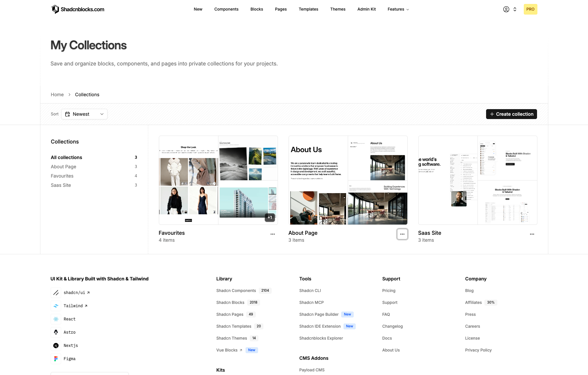588x375 pixels.
Task: Click the Favourites collection title
Action: tap(172, 233)
